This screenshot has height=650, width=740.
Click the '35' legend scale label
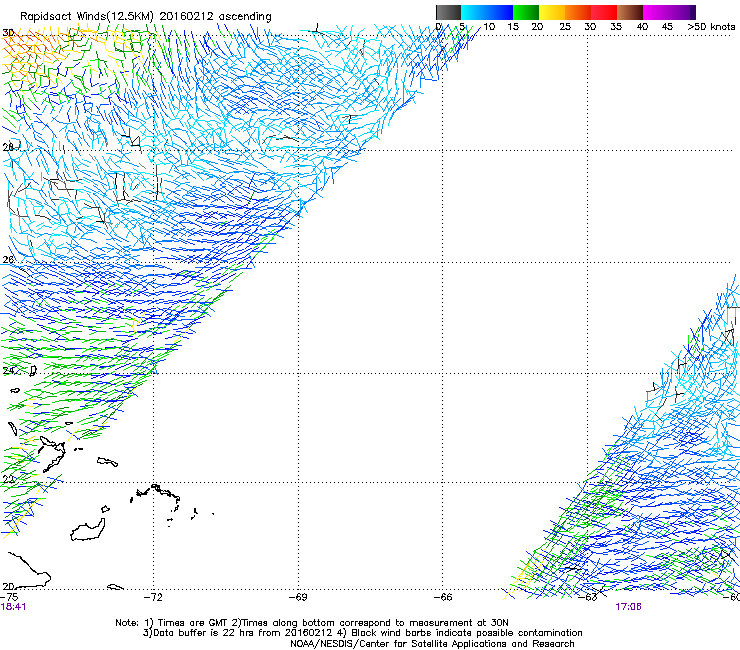[x=616, y=27]
